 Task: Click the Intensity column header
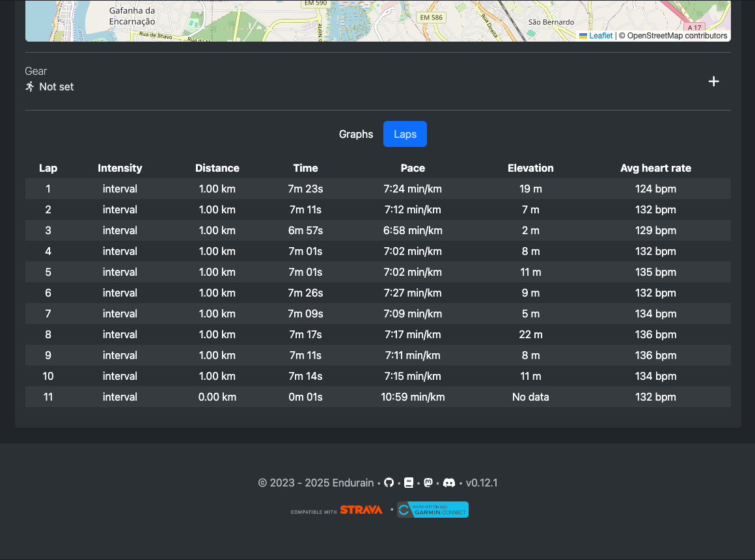pyautogui.click(x=120, y=168)
